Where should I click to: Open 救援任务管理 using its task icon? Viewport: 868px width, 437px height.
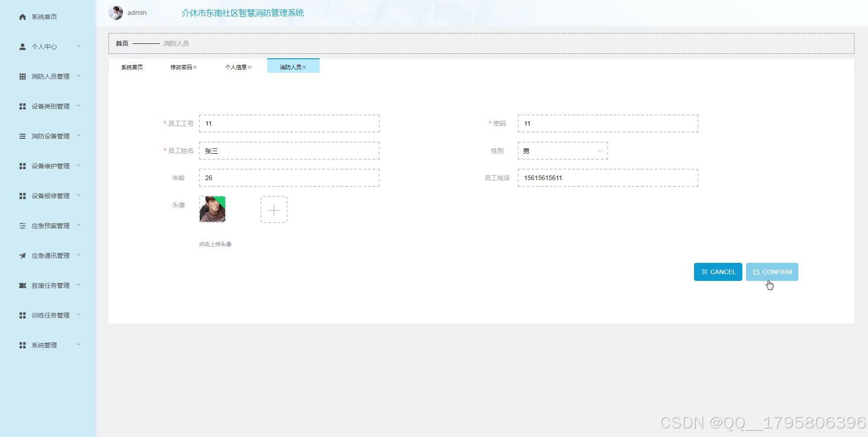[22, 285]
